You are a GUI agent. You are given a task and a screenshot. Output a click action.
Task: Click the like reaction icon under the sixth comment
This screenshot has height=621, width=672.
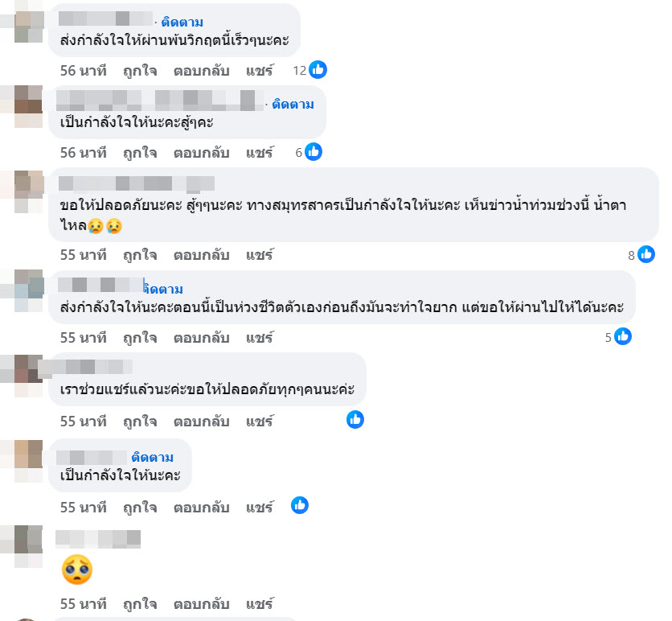(x=300, y=505)
